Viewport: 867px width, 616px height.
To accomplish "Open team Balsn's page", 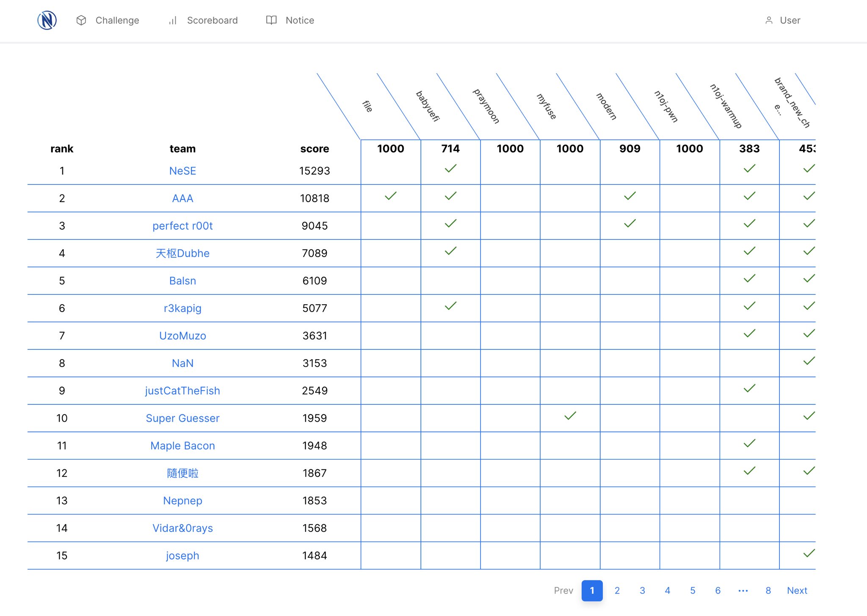I will point(182,280).
